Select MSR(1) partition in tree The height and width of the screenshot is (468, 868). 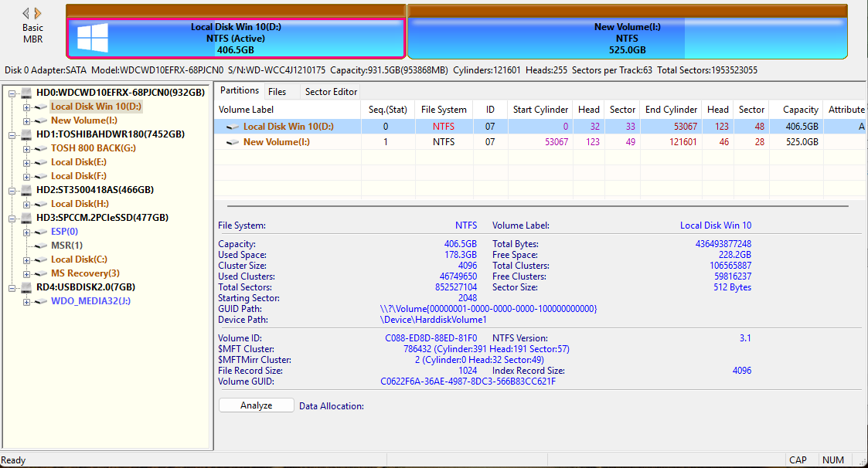coord(67,245)
